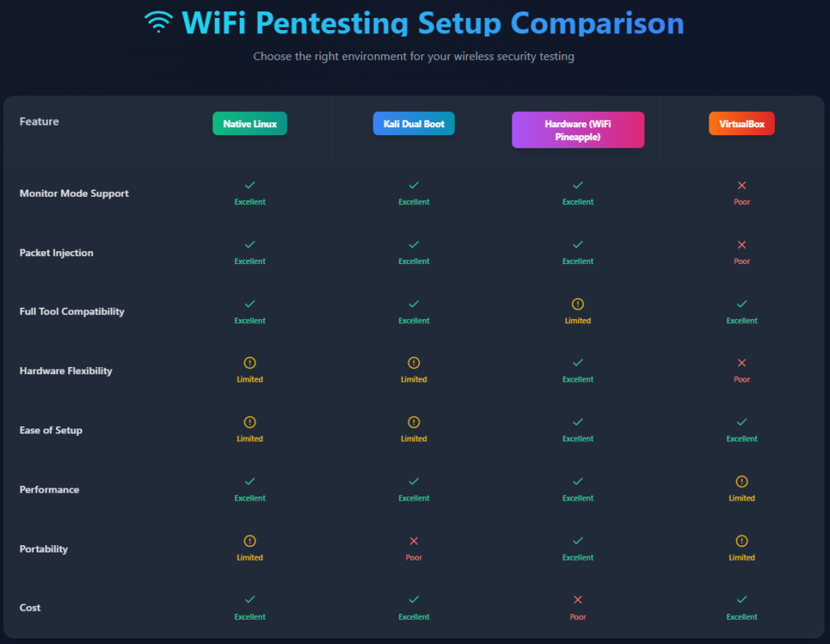Click the WiFi Pentesting Setup Comparison title
This screenshot has width=830, height=644.
pos(432,22)
